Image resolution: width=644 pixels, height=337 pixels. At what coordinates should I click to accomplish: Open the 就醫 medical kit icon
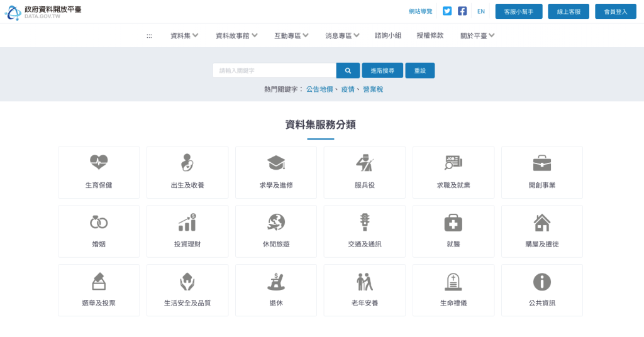coord(453,223)
